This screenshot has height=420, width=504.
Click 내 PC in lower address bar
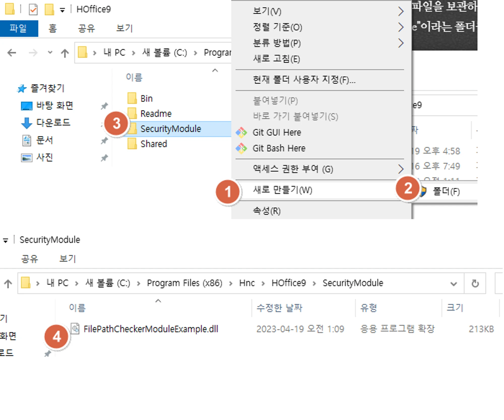point(57,283)
